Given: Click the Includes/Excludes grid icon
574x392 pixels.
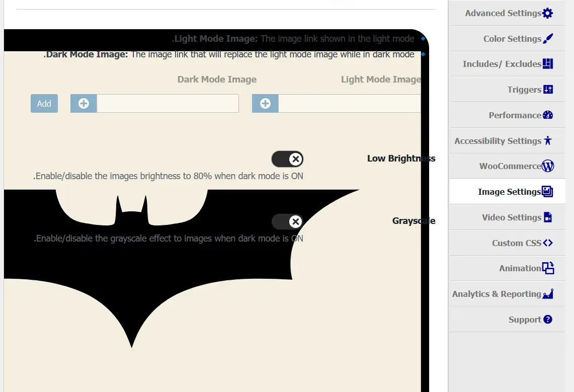Looking at the screenshot, I should click(548, 64).
